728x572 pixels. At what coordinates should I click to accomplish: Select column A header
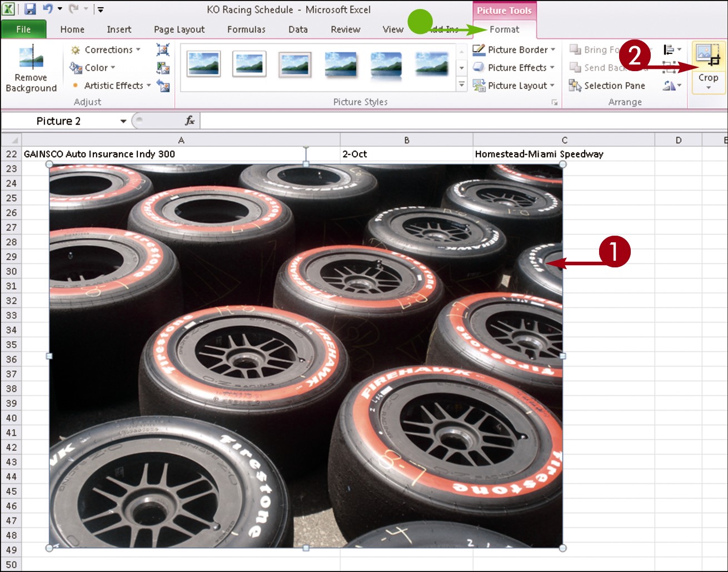click(x=181, y=140)
